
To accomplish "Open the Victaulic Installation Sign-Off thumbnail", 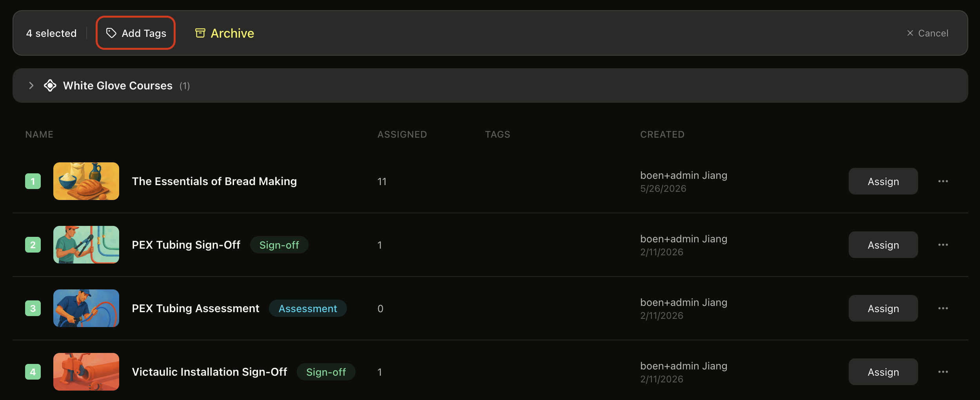I will pos(86,372).
